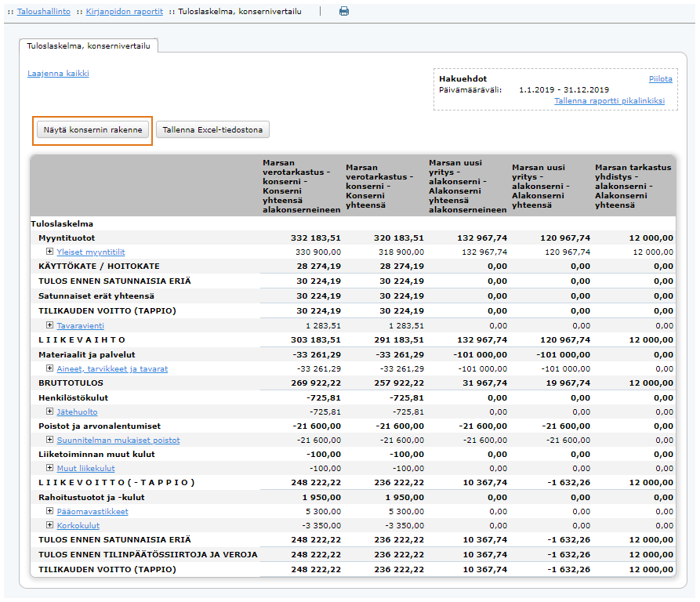The width and height of the screenshot is (700, 602).
Task: Select the Tuloslaskelma, konsernivertailu tab
Action: tap(89, 45)
